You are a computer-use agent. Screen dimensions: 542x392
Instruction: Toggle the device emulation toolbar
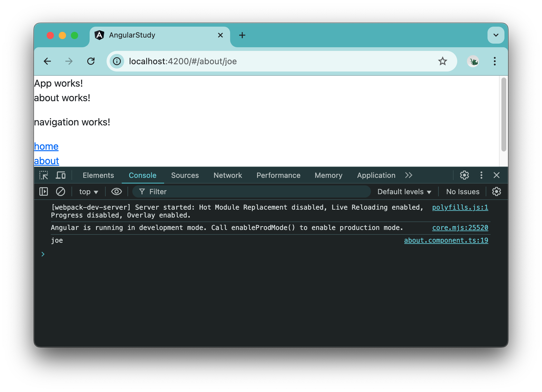pos(61,175)
